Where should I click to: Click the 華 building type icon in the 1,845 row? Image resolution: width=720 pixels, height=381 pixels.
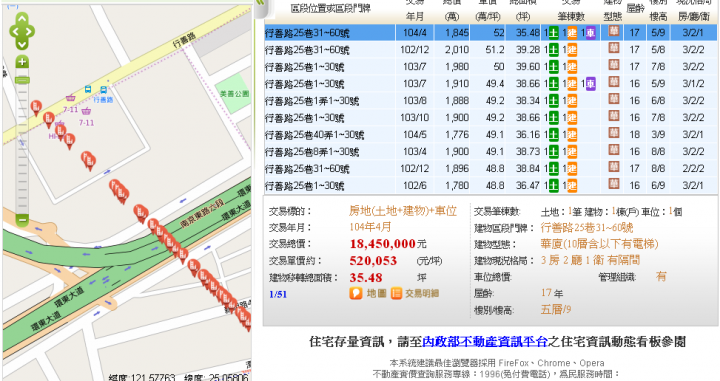(613, 31)
